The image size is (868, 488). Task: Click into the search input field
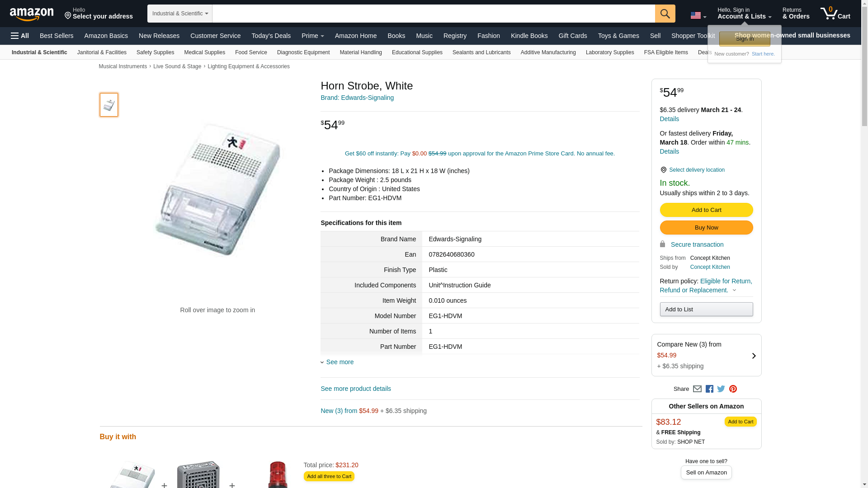(x=434, y=14)
